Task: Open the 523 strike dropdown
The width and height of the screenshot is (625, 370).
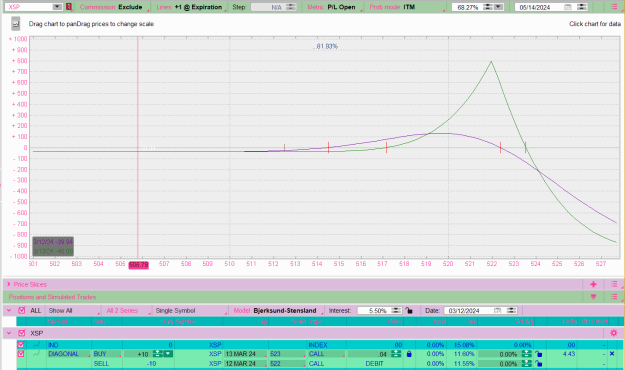Action: coord(287,354)
